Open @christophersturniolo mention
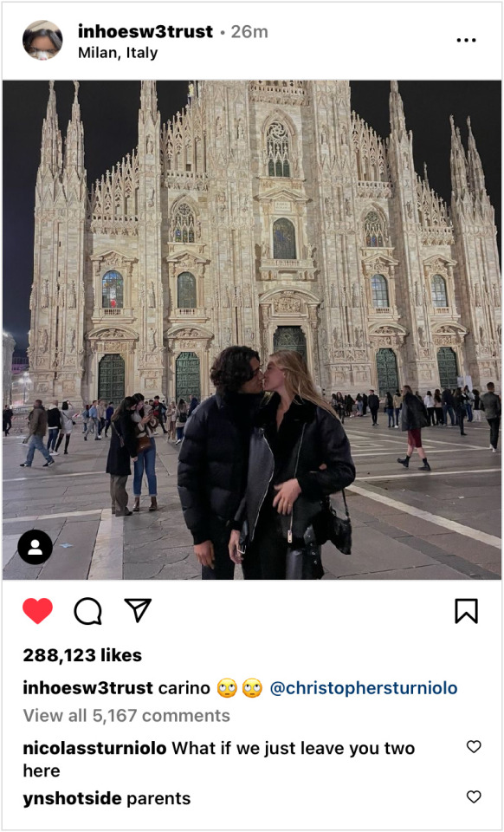The width and height of the screenshot is (504, 832). coord(364,688)
